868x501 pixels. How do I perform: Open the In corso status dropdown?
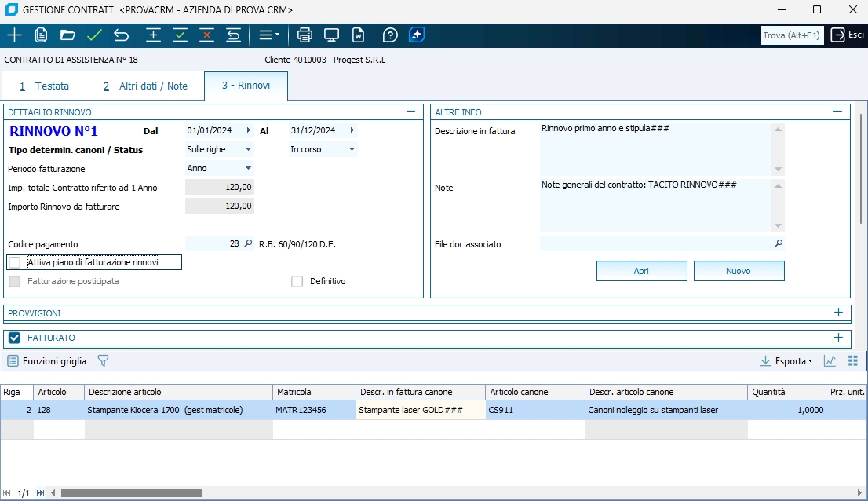coord(352,149)
